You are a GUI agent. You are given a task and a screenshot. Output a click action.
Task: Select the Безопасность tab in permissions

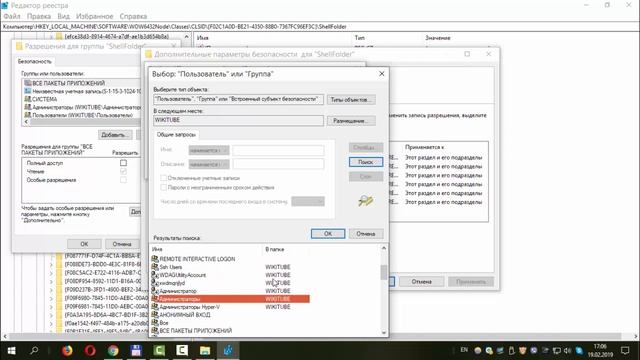point(35,62)
